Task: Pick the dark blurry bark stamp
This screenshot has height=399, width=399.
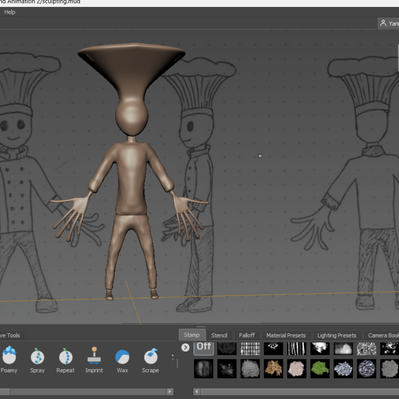Action: point(204,368)
